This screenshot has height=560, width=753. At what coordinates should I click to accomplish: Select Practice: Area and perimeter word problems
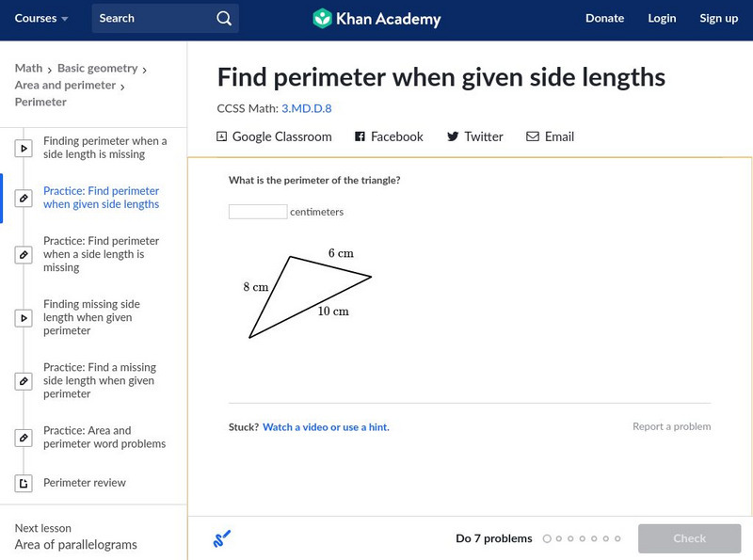click(104, 438)
